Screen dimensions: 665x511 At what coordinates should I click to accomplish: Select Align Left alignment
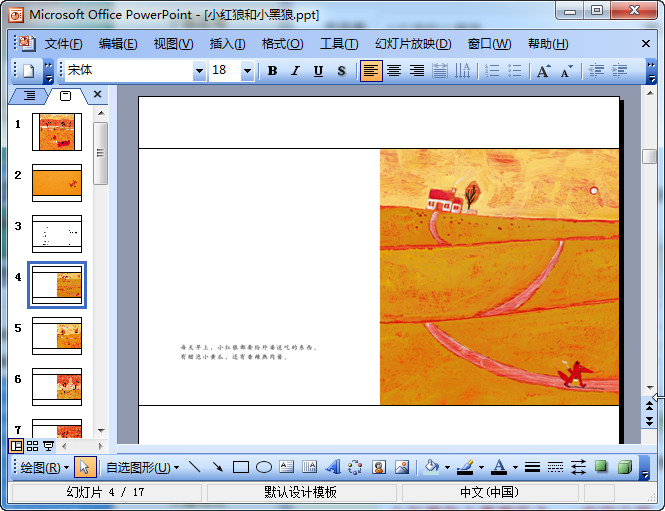371,71
